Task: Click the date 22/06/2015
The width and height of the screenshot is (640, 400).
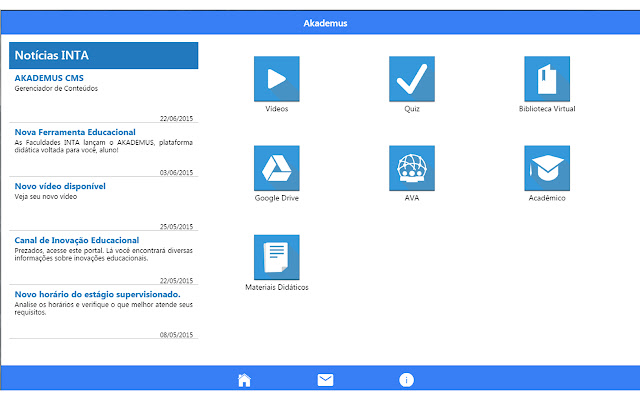Action: 176,118
